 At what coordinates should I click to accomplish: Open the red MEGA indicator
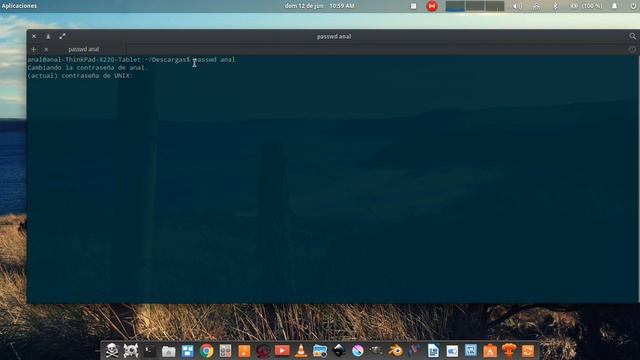[432, 6]
